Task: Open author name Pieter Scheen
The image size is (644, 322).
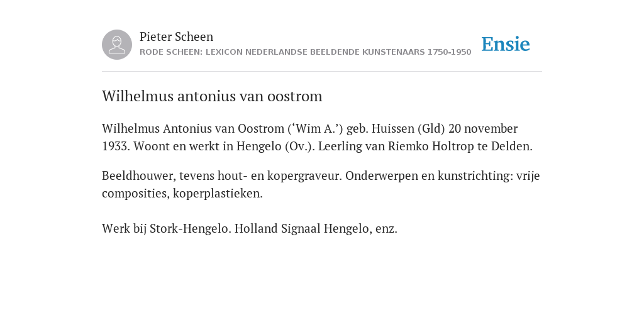Action: [176, 36]
